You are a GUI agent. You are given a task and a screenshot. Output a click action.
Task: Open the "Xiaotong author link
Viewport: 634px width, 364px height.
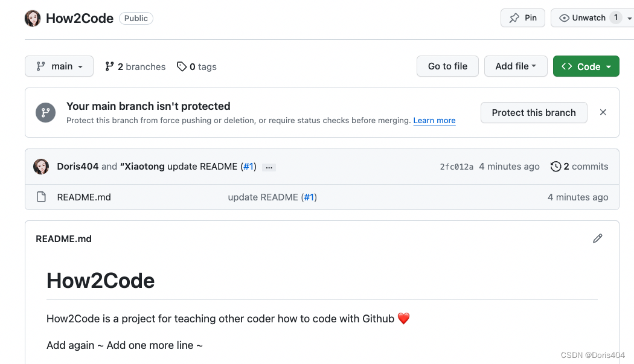pos(142,167)
